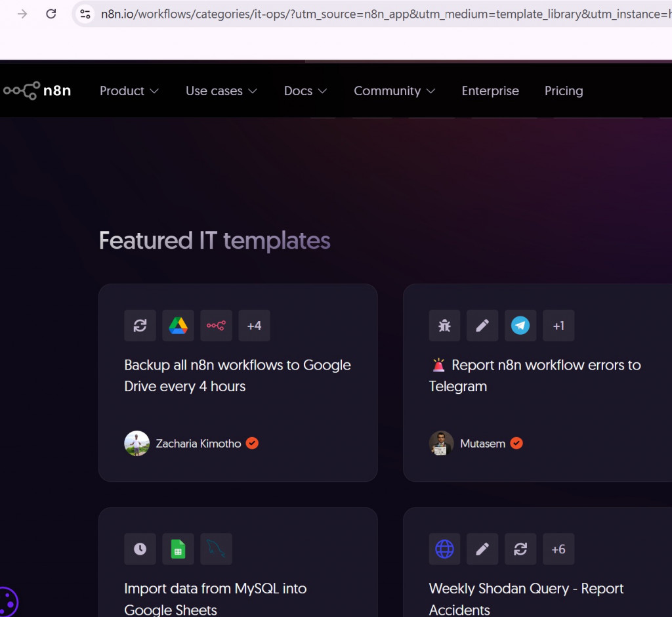Click the browser forward arrow
The image size is (672, 617).
pos(22,14)
